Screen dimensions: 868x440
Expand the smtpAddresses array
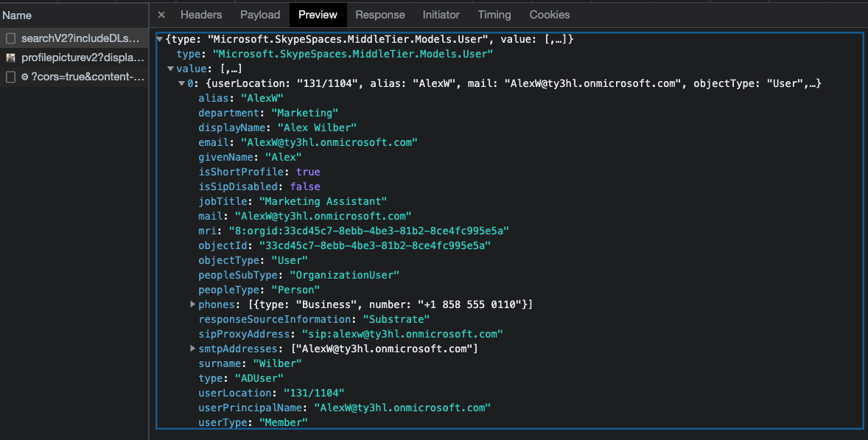click(192, 349)
